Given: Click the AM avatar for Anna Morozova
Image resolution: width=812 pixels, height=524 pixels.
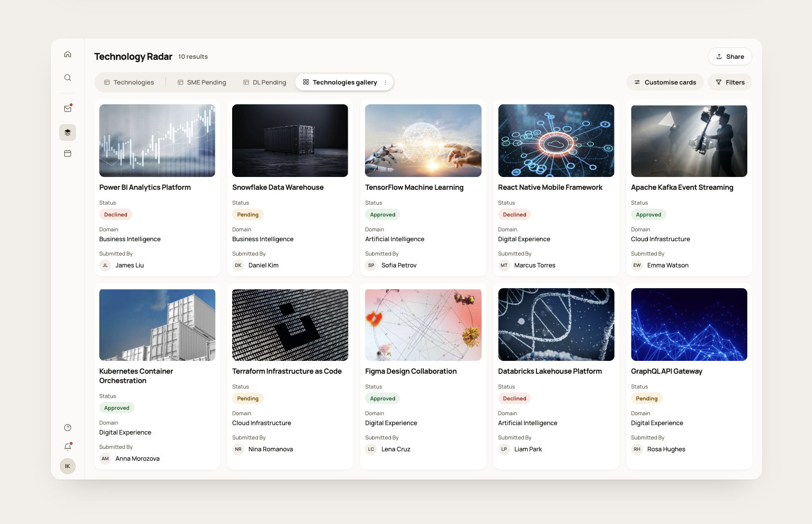Looking at the screenshot, I should coord(105,459).
